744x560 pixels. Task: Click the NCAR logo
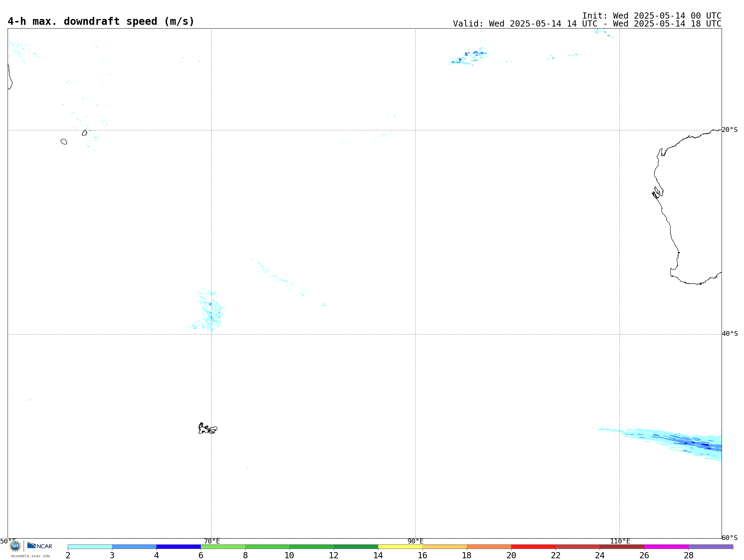(40, 546)
